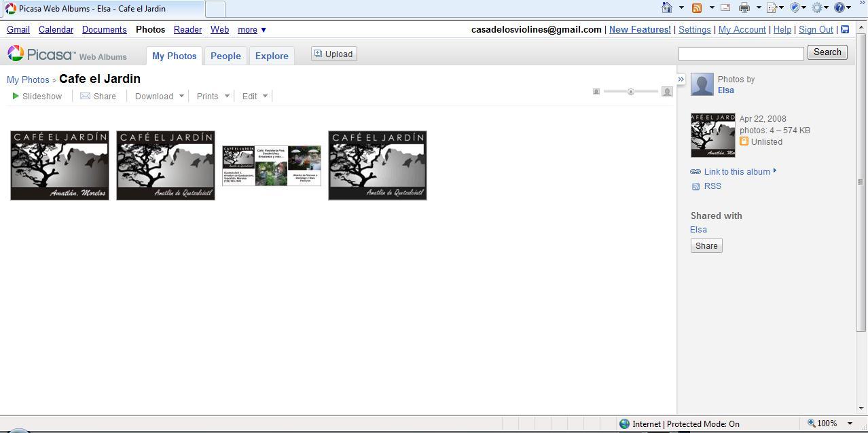Click the Link to this album chain icon
This screenshot has width=868, height=433.
[x=695, y=171]
